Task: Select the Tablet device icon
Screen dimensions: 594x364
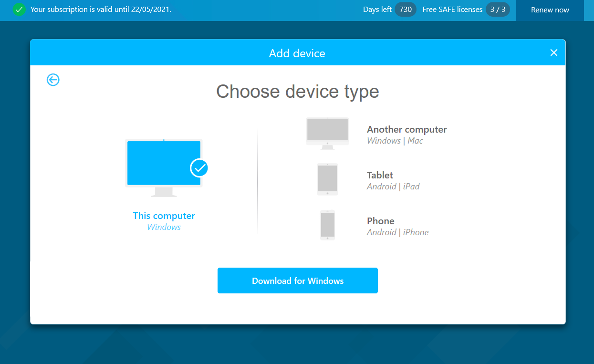Action: tap(327, 179)
